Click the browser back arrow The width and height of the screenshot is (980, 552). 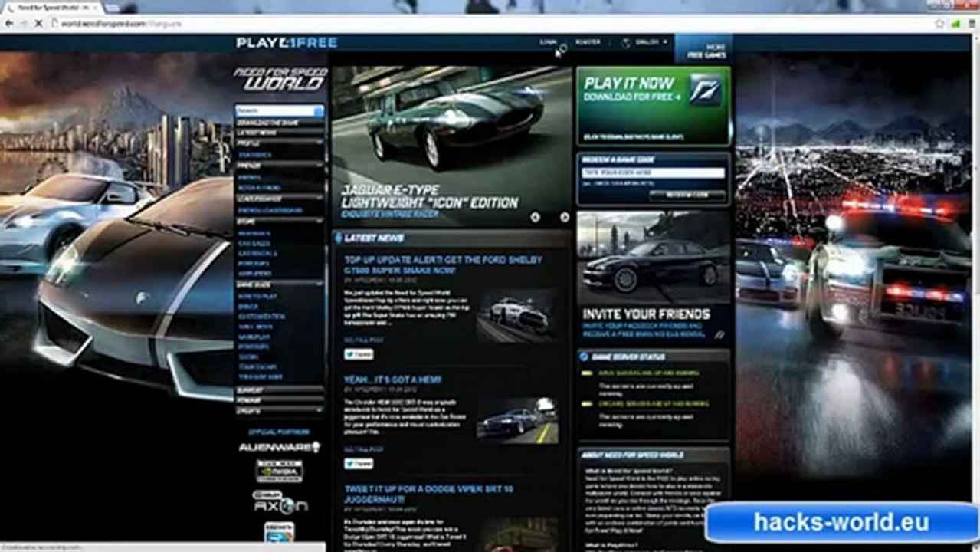(8, 24)
